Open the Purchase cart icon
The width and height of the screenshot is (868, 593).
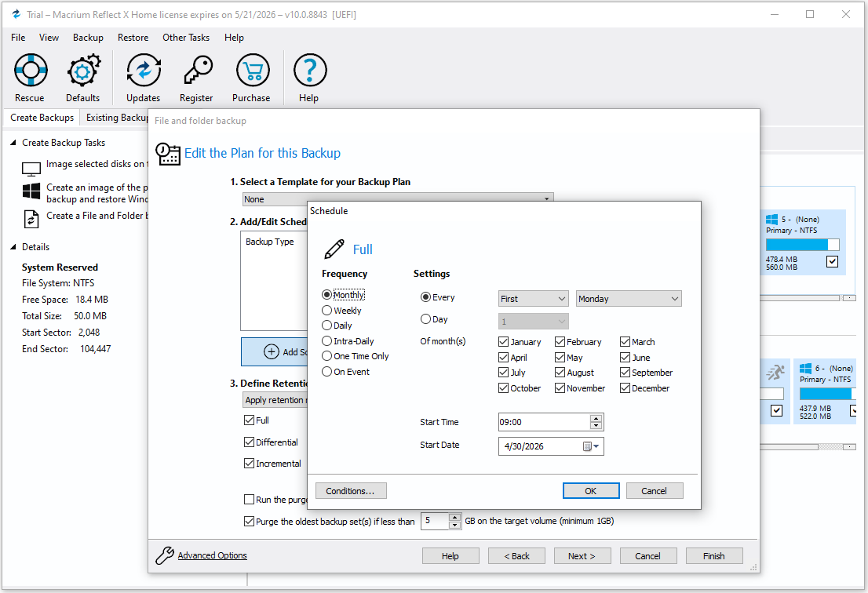tap(253, 71)
